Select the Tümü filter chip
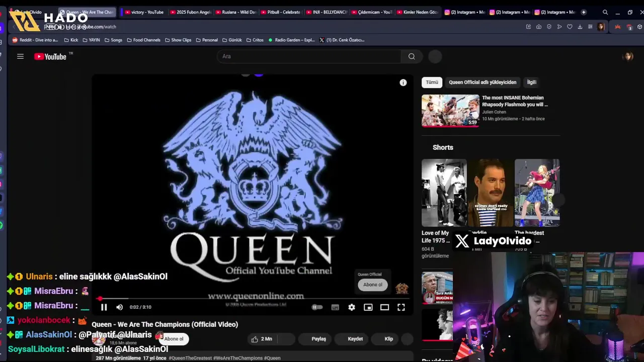The height and width of the screenshot is (362, 644). point(432,82)
